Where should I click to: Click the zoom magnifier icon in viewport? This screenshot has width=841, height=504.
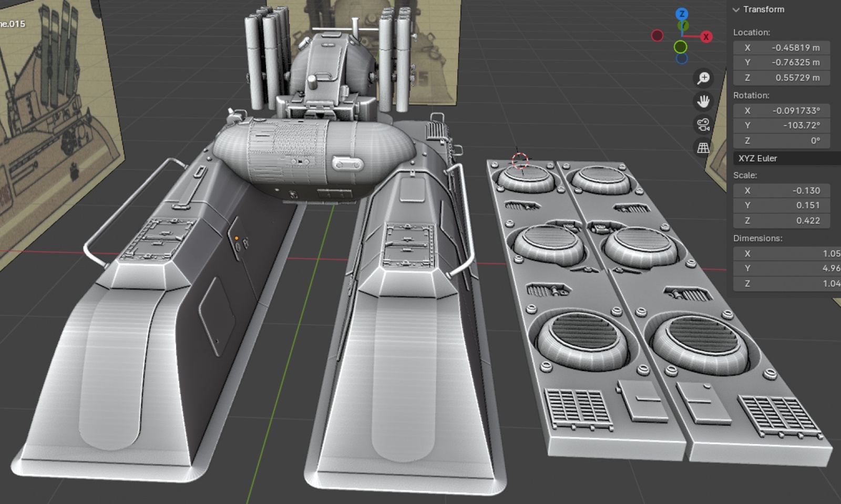(x=703, y=78)
